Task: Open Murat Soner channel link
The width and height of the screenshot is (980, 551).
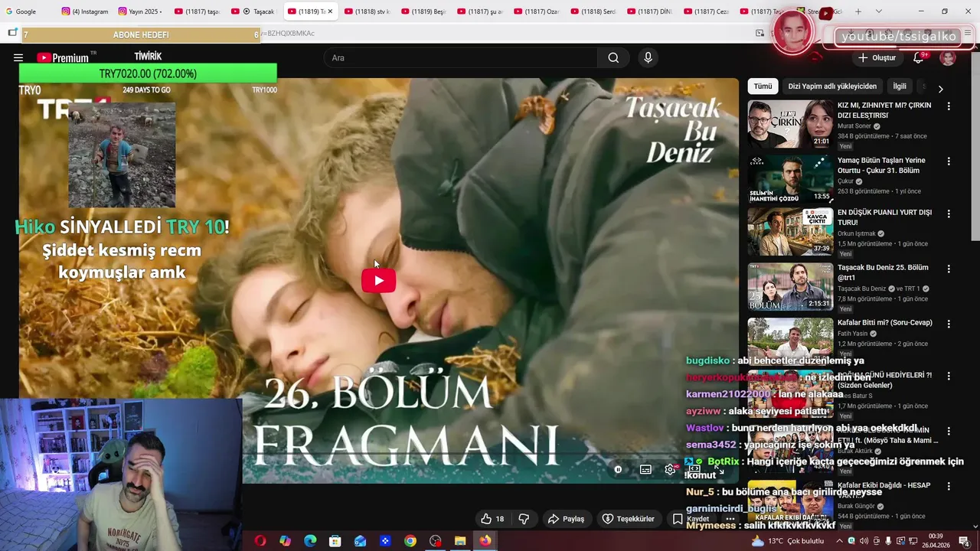Action: [x=854, y=126]
